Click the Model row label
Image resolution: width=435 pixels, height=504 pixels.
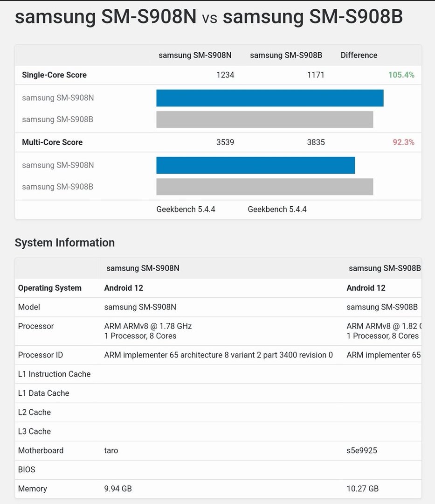pos(29,307)
